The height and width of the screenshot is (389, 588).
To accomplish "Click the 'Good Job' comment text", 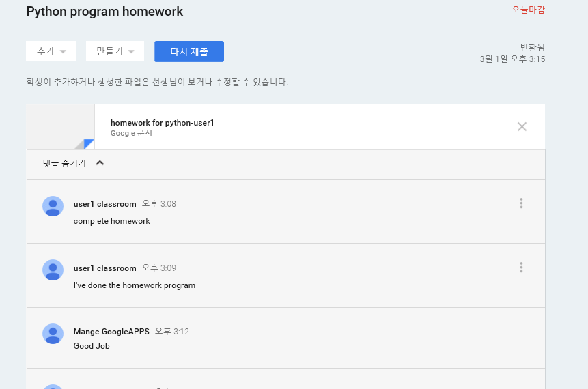I will pos(92,346).
